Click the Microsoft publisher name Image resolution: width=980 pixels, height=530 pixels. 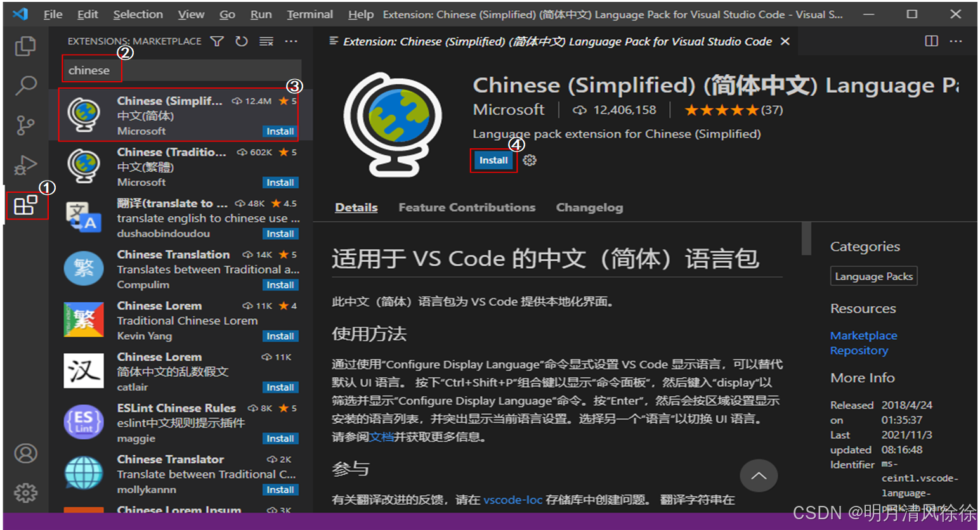point(509,110)
